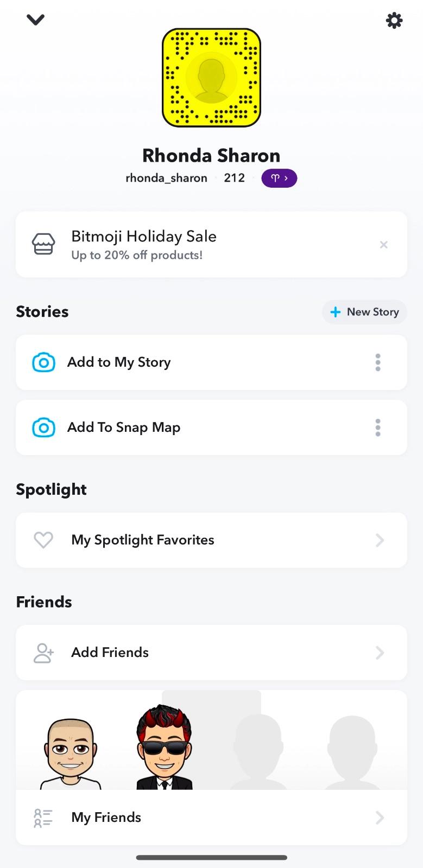Open settings with the gear icon
Image resolution: width=423 pixels, height=868 pixels.
point(394,21)
